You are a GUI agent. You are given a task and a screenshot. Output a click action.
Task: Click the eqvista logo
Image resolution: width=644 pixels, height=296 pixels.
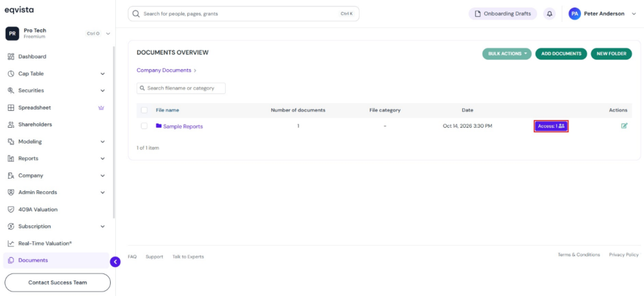19,9
